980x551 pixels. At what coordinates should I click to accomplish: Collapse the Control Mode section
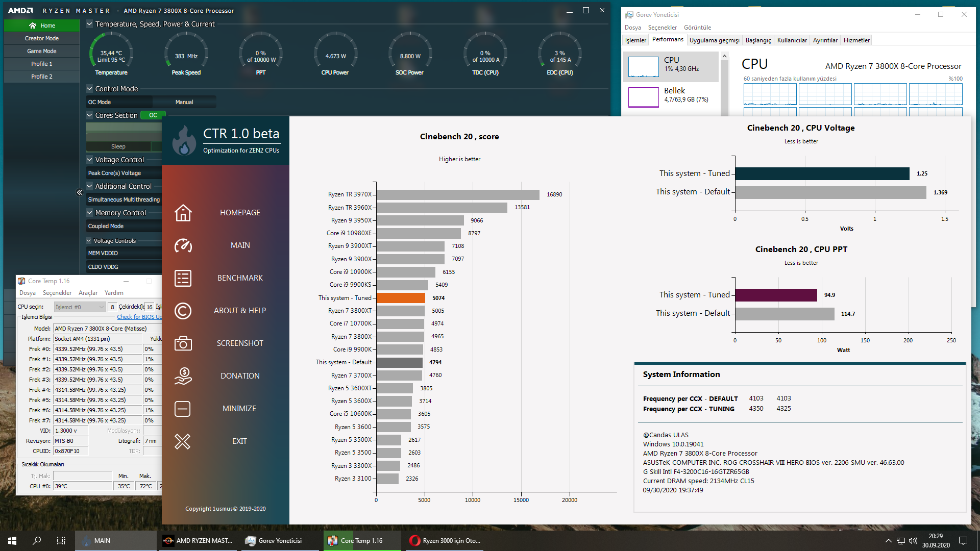[89, 89]
